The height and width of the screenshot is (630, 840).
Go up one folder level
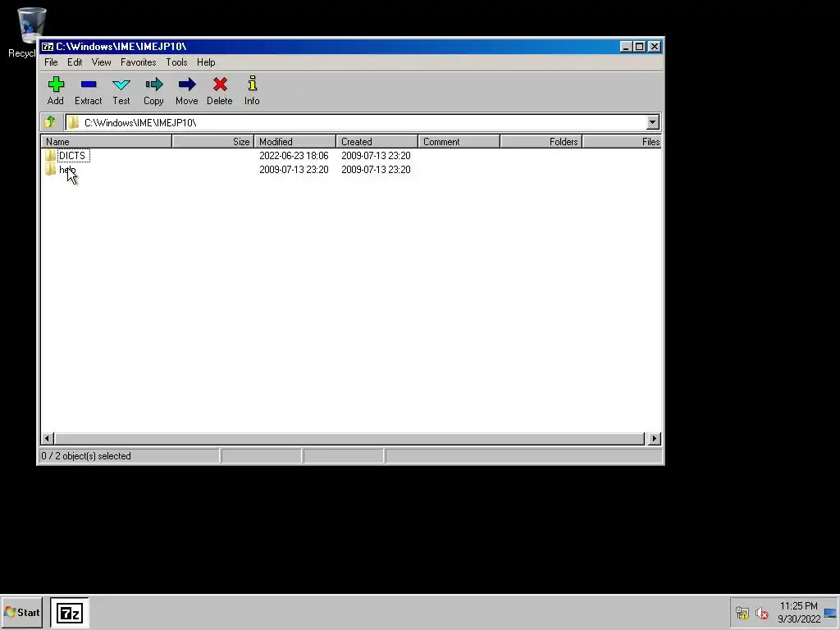click(50, 122)
